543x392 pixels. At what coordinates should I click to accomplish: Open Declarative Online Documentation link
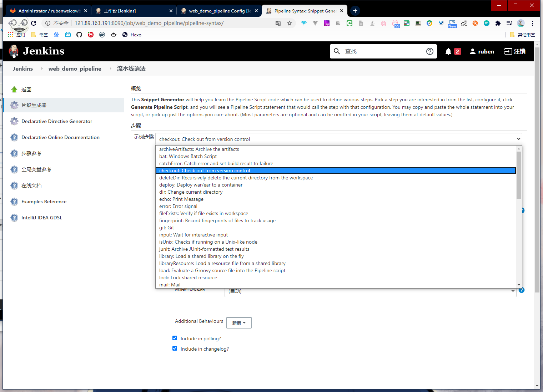point(60,137)
